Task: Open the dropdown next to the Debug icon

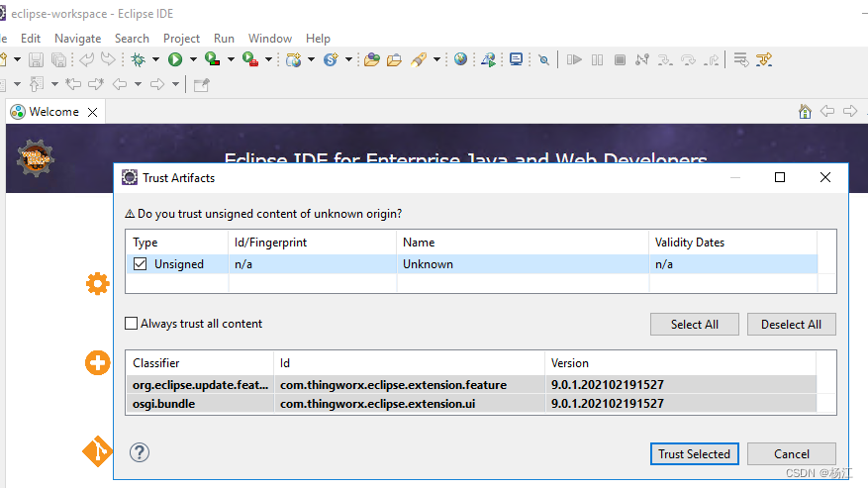Action: point(155,59)
